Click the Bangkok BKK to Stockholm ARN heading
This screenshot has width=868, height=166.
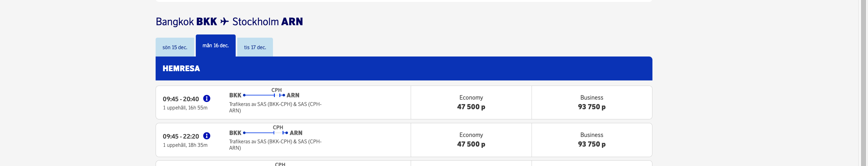[x=229, y=22]
